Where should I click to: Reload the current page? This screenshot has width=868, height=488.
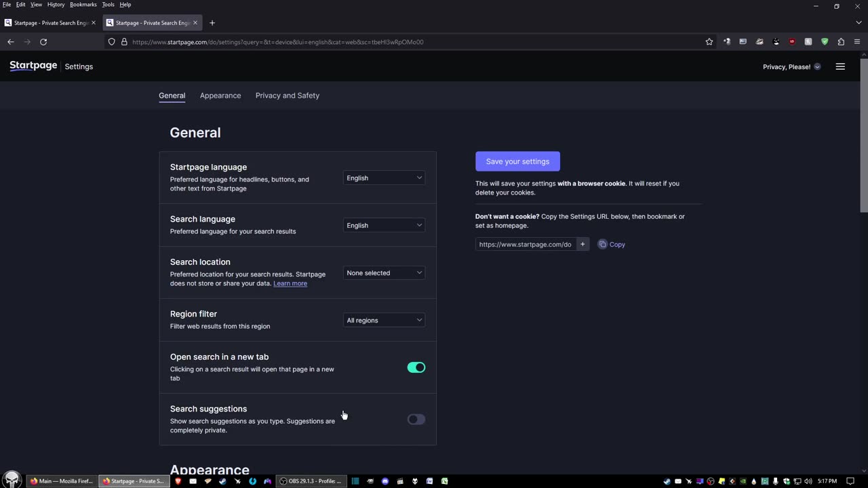(x=43, y=41)
